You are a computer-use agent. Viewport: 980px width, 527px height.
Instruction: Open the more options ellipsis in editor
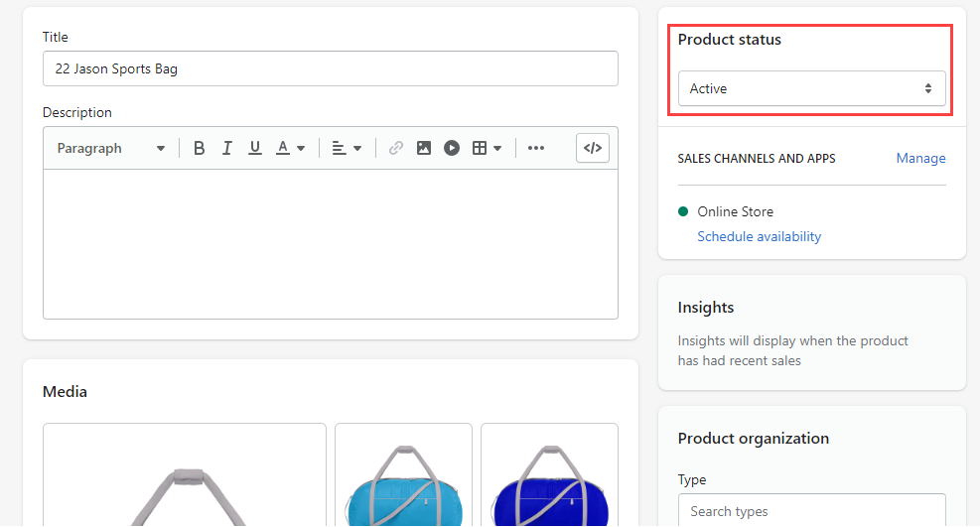click(536, 148)
